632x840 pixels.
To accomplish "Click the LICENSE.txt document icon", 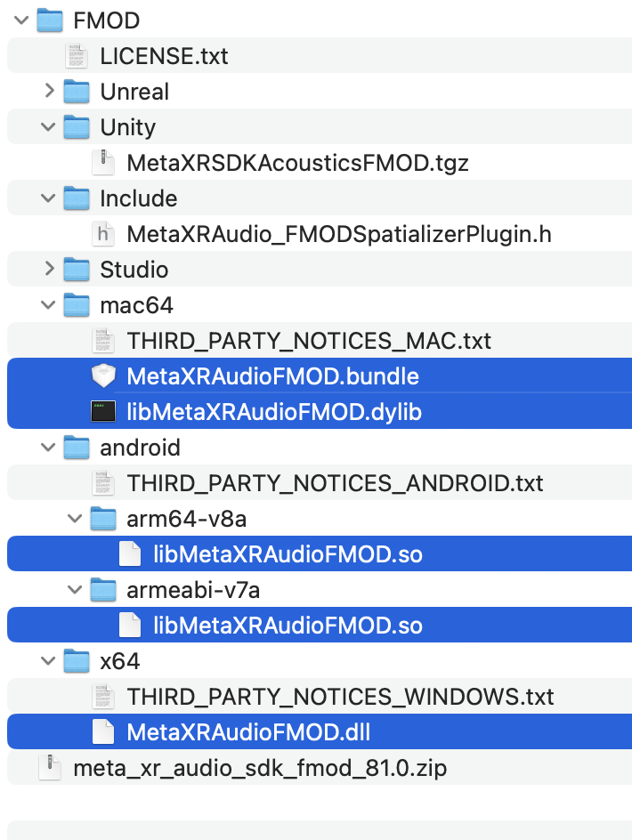I will point(77,56).
